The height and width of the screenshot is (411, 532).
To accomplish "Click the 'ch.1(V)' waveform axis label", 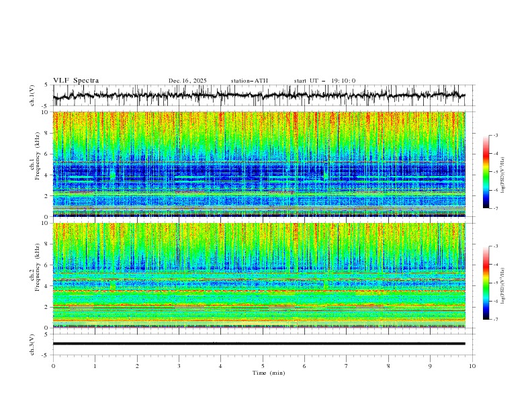I will (32, 95).
